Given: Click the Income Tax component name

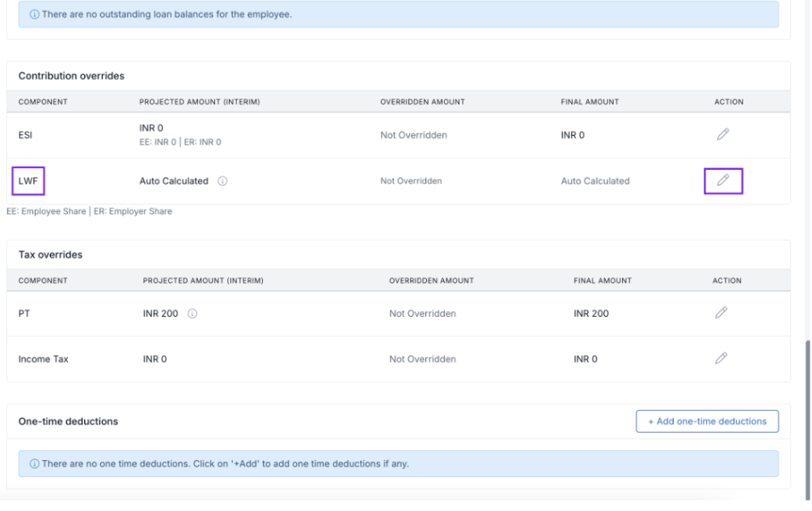Looking at the screenshot, I should (43, 359).
